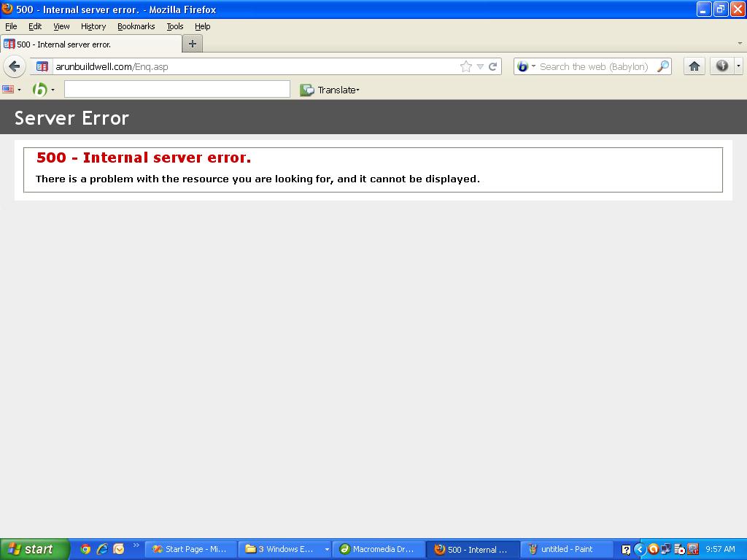This screenshot has height=560, width=747.
Task: Click the back navigation arrow
Action: (x=15, y=66)
